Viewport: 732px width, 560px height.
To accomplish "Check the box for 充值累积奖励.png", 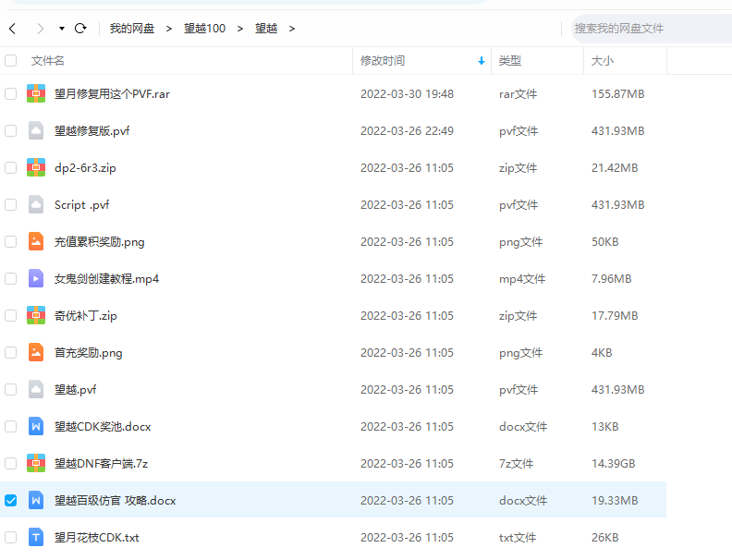I will click(11, 242).
